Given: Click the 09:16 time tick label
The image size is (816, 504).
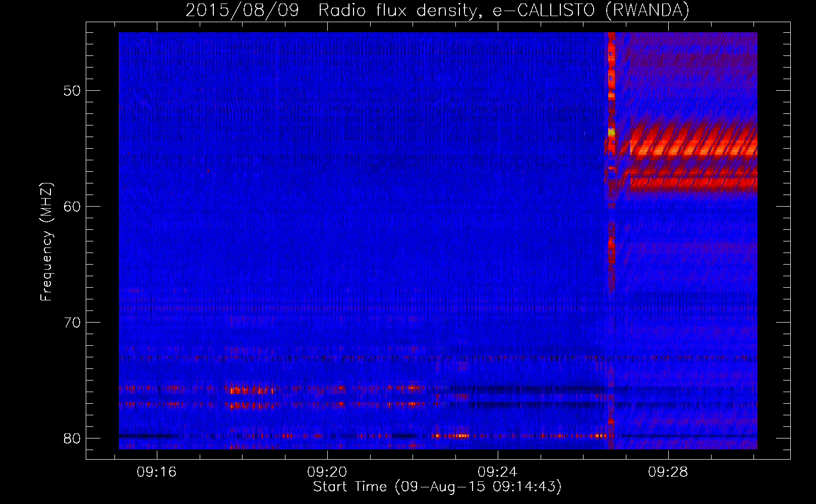Looking at the screenshot, I should (x=157, y=472).
